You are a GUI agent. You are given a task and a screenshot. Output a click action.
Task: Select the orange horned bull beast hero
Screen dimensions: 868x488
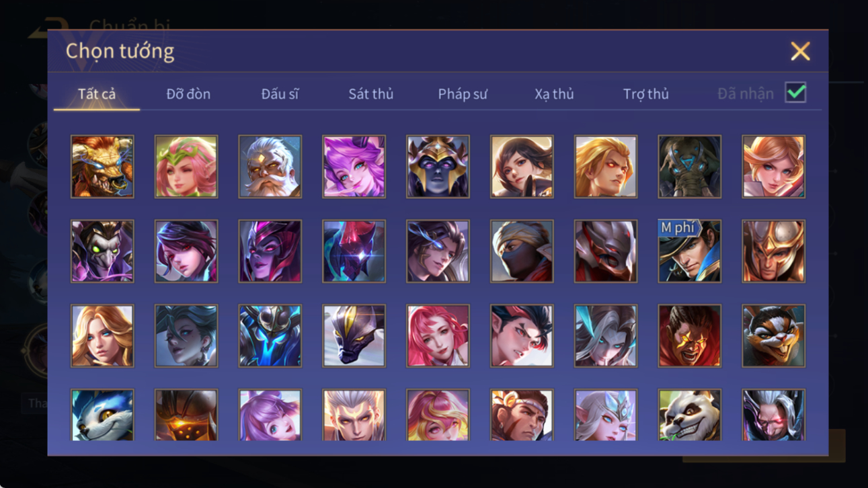[102, 167]
